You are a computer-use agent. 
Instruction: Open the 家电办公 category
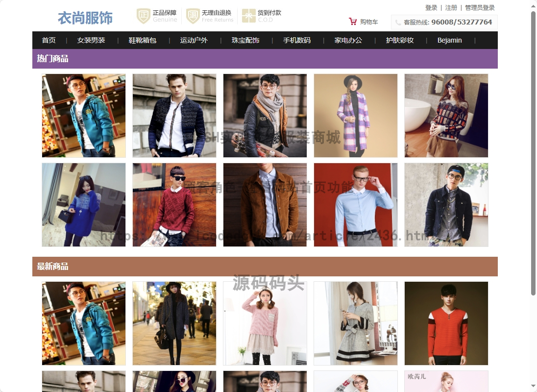tap(348, 40)
